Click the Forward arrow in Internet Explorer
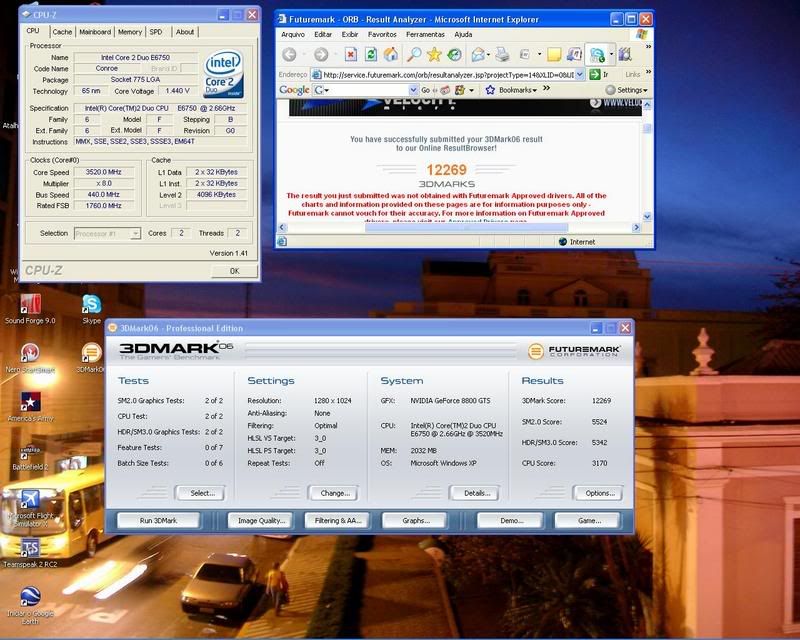The height and width of the screenshot is (640, 800). [x=321, y=55]
